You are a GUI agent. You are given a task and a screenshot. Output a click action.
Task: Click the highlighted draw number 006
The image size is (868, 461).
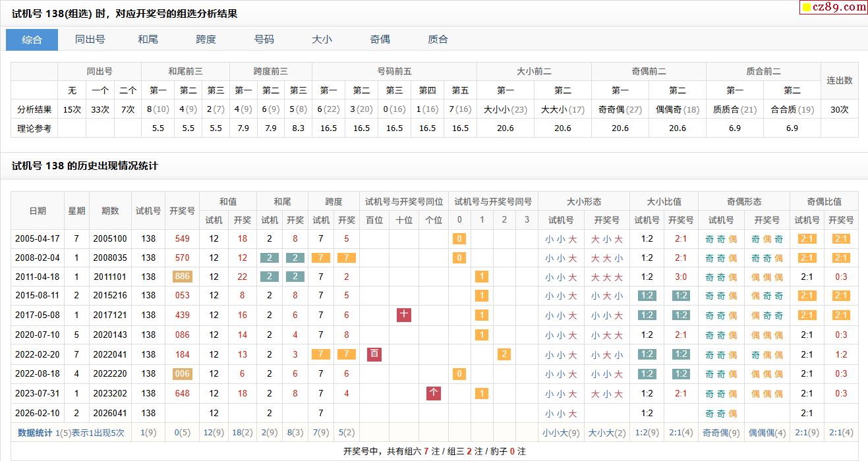coord(183,374)
